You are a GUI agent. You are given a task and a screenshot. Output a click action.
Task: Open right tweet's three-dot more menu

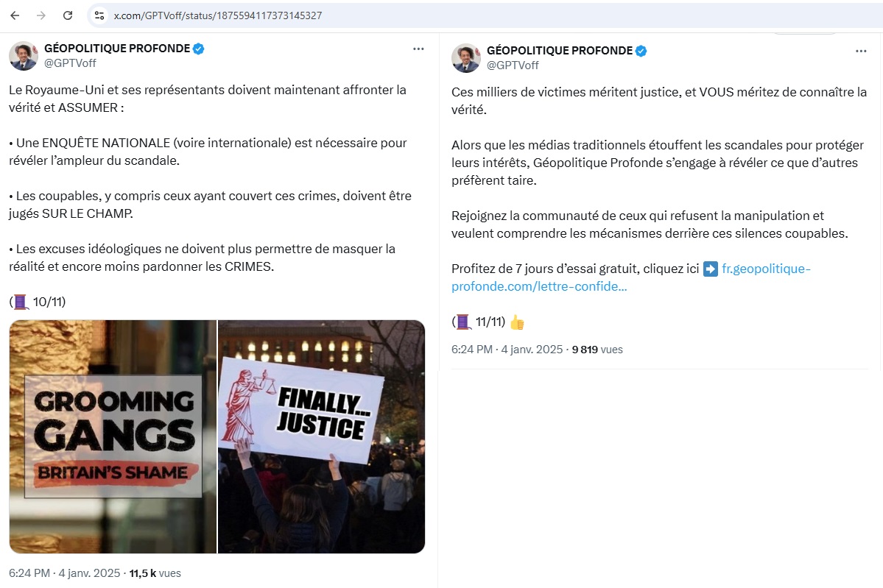click(861, 51)
